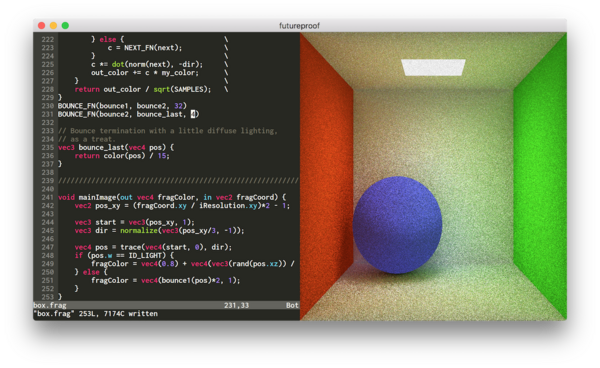Click the Bot scroll position indicator

tap(292, 305)
